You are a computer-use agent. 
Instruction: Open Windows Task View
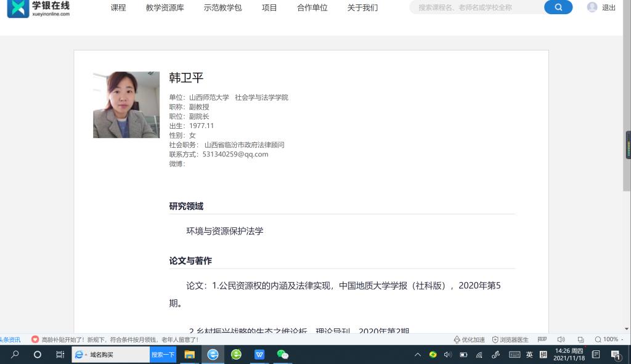60,354
